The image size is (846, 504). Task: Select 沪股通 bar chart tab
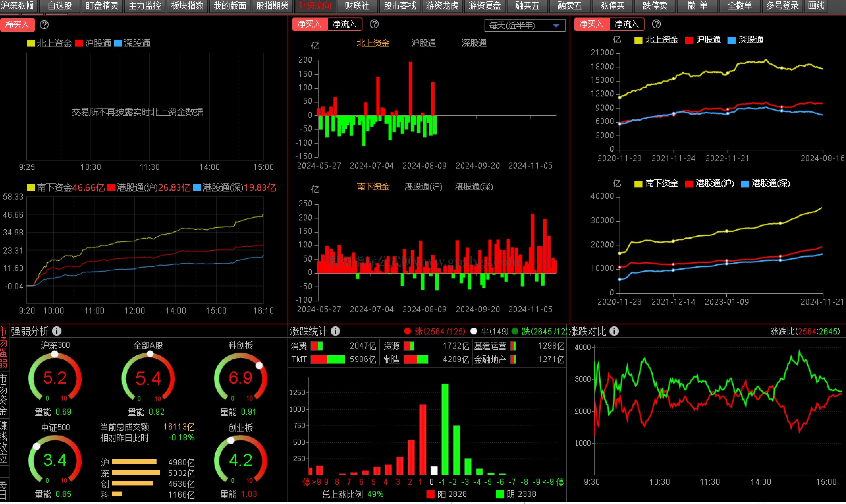tap(424, 43)
